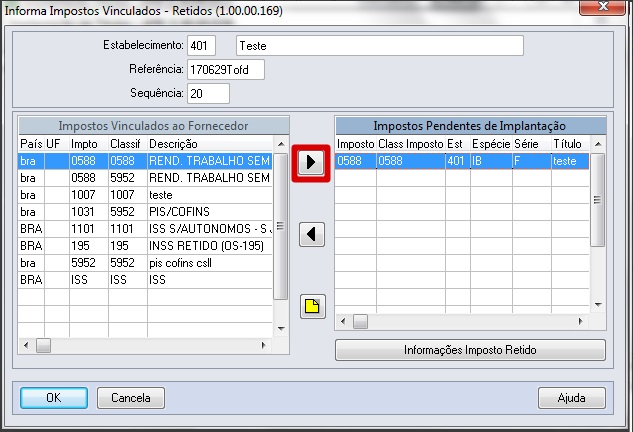Click the supplier taxes vertical scrollbar thumb
Screen dimensions: 633x432
281,226
